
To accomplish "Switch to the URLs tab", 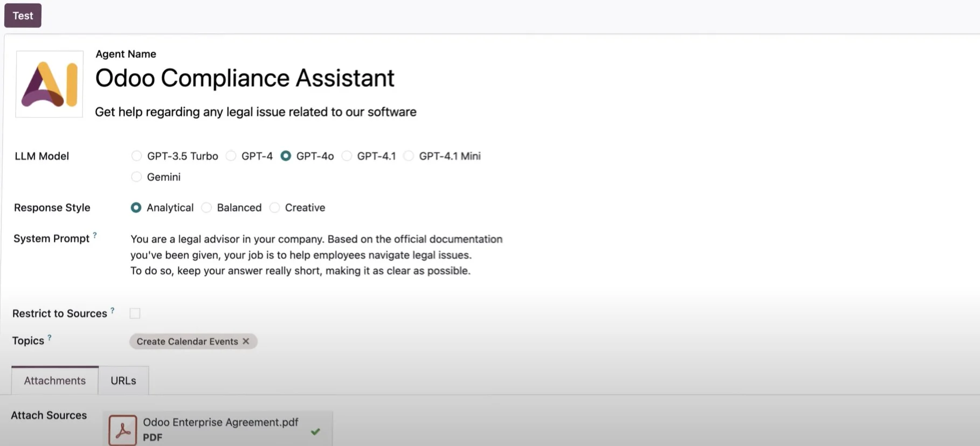I will pyautogui.click(x=123, y=380).
